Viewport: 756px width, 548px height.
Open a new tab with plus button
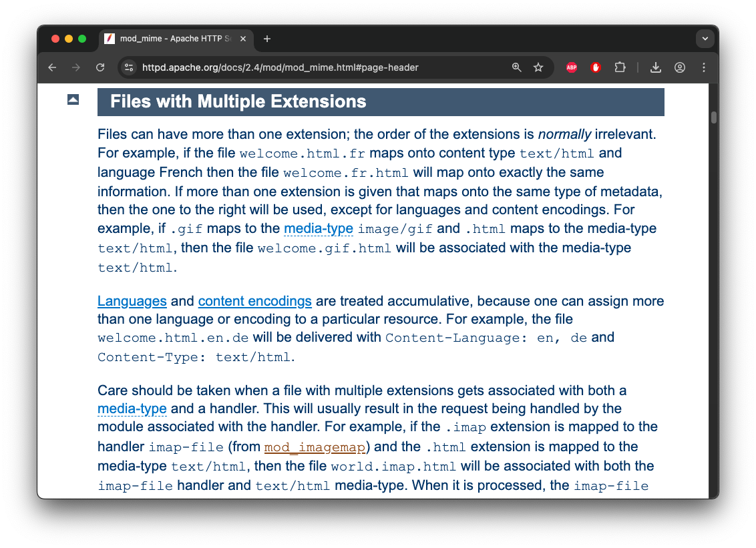click(267, 39)
